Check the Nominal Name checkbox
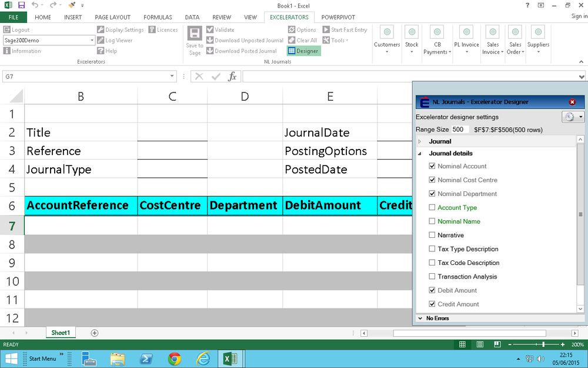This screenshot has height=368, width=588. pyautogui.click(x=432, y=221)
